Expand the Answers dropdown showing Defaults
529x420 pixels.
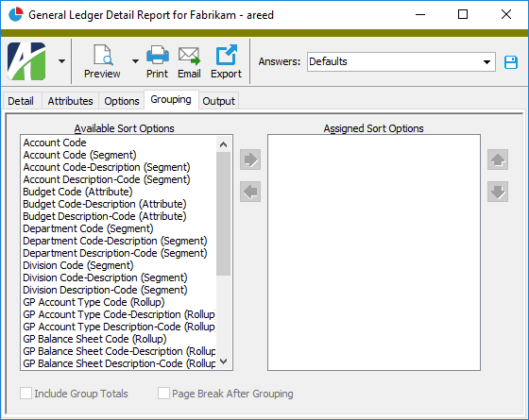tap(486, 62)
